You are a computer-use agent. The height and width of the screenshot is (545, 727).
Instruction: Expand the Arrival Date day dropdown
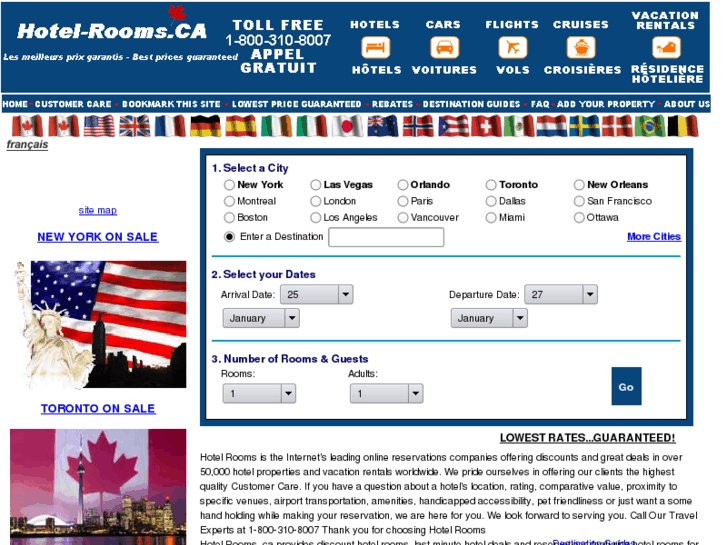317,295
